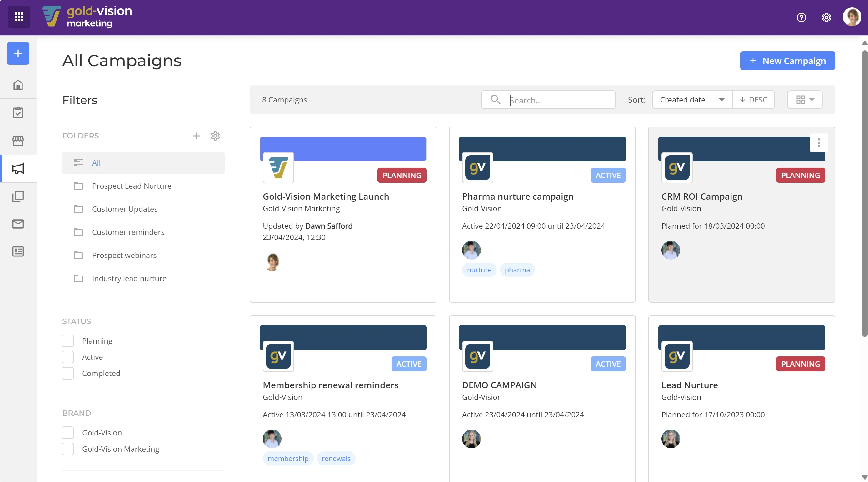Open the Created date sort dropdown
This screenshot has height=482, width=868.
pyautogui.click(x=692, y=100)
